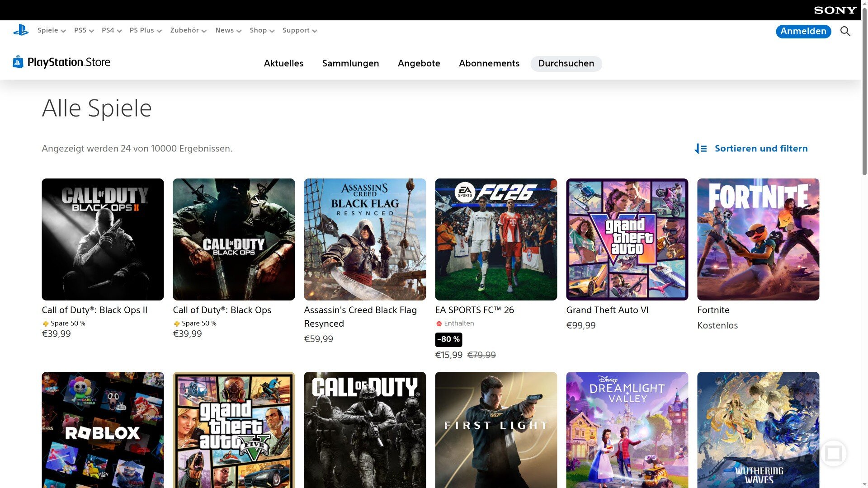Screen dimensions: 868x488
Task: Expand the Zubehör dropdown menu
Action: click(189, 30)
